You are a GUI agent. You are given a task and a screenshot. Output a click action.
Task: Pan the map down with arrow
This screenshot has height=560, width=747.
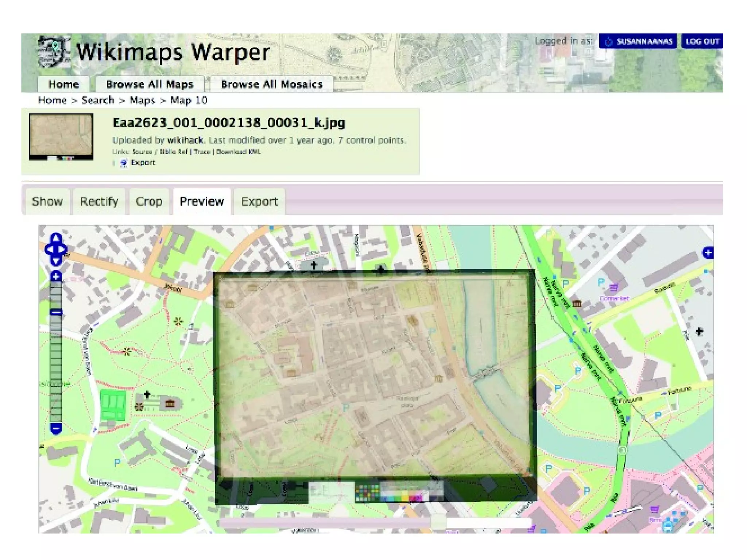[56, 261]
